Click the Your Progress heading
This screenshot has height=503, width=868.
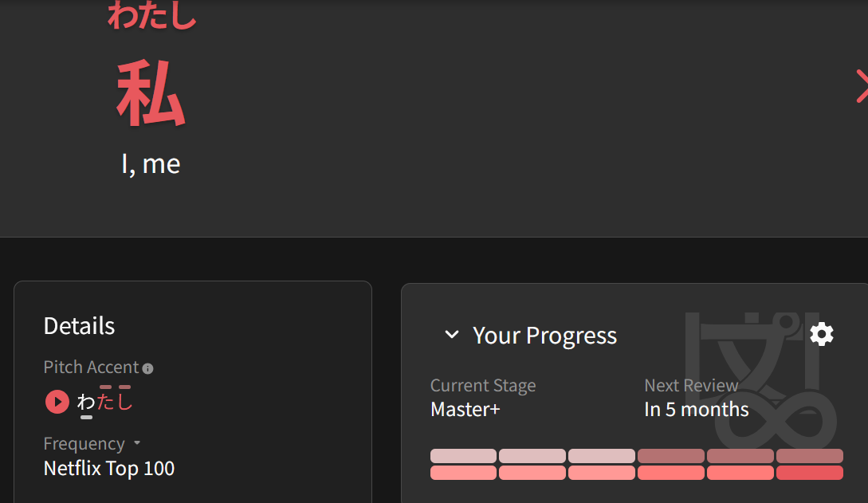[544, 336]
